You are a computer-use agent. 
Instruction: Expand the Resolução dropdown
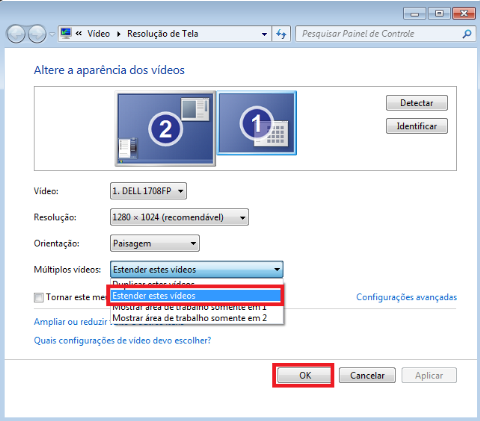point(179,217)
